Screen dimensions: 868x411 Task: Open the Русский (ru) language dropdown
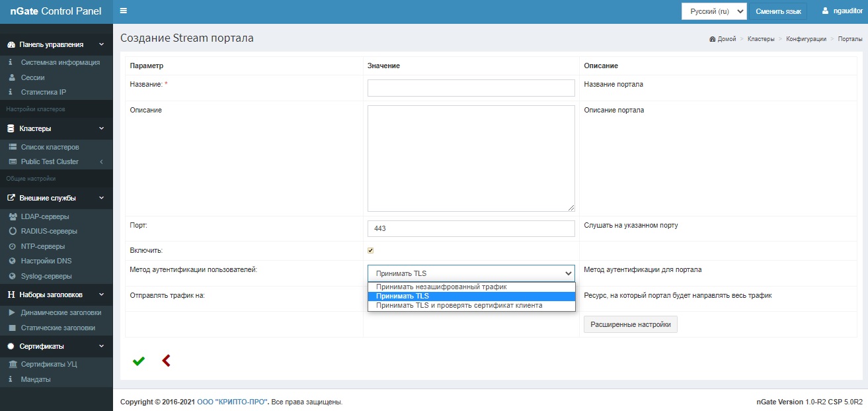714,11
